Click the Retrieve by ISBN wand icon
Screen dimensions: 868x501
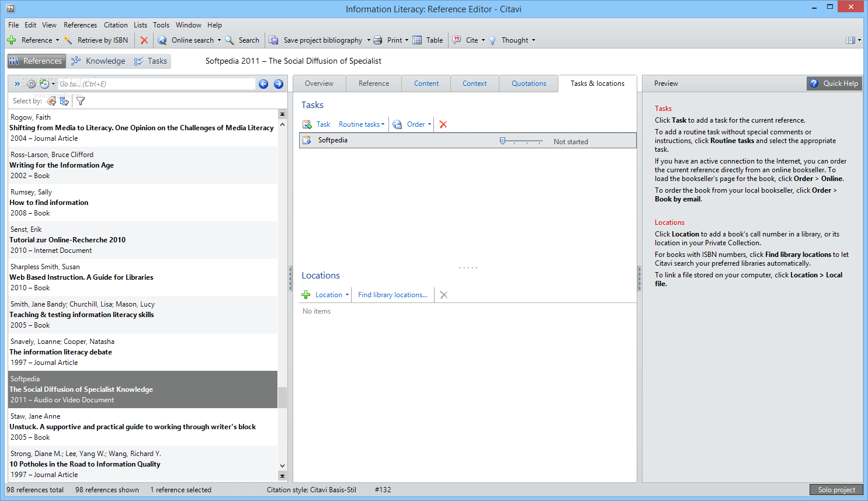point(68,40)
